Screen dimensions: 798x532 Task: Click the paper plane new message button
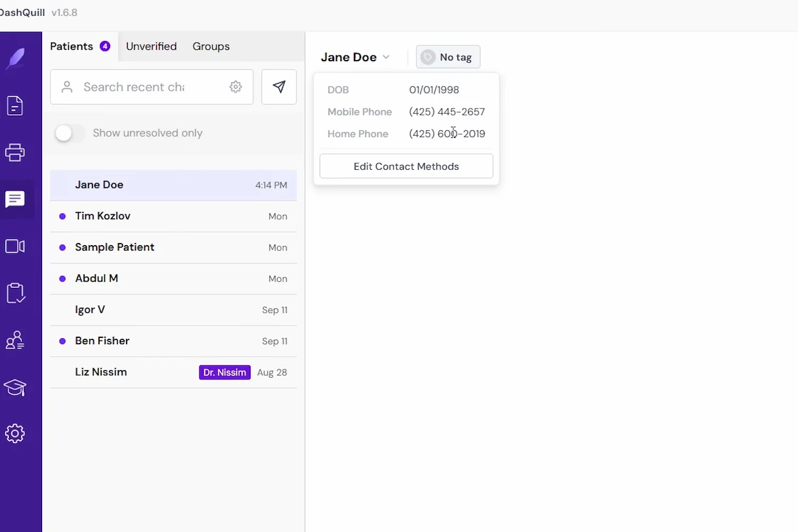[279, 87]
